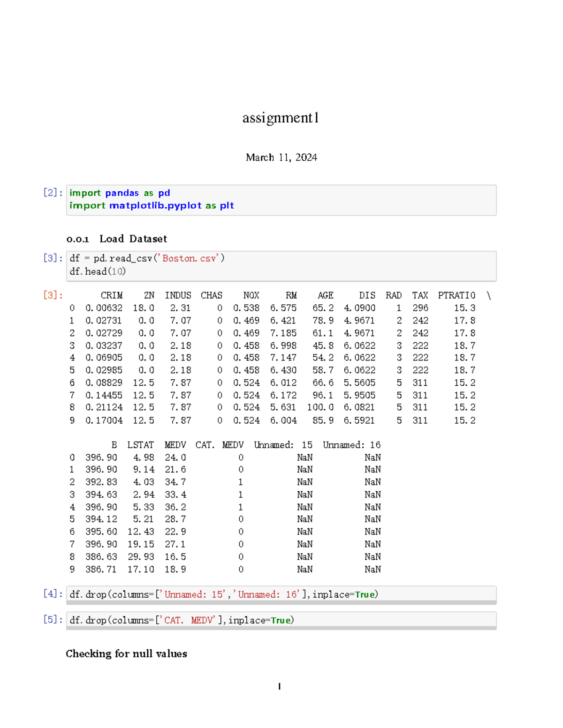Viewport: 563px width, 728px height.
Task: Click the page number at the bottom
Action: [280, 686]
